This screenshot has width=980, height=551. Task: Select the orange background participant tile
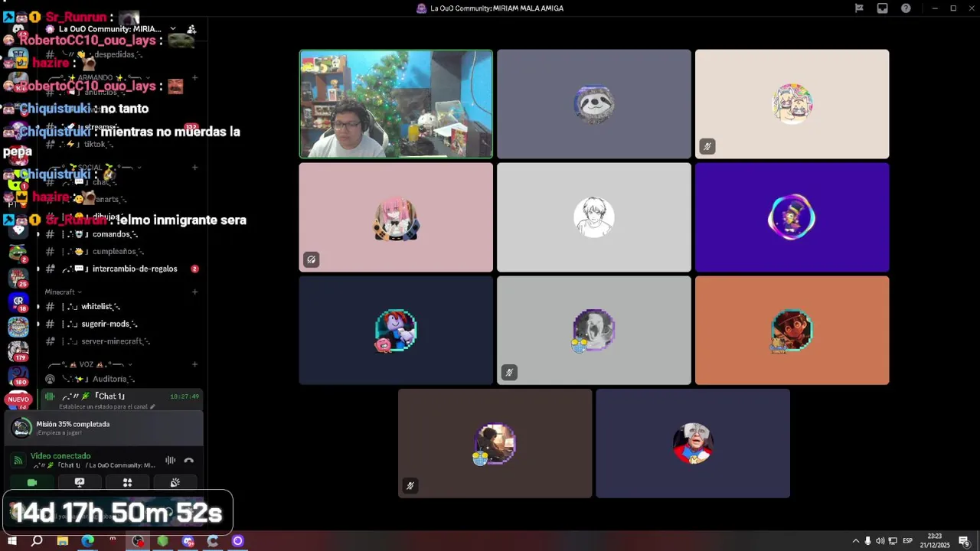[792, 331]
